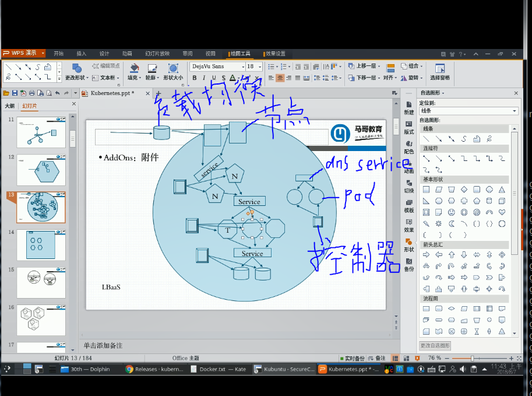Select the crescent moon shape
532x396 pixels.
(x=451, y=223)
